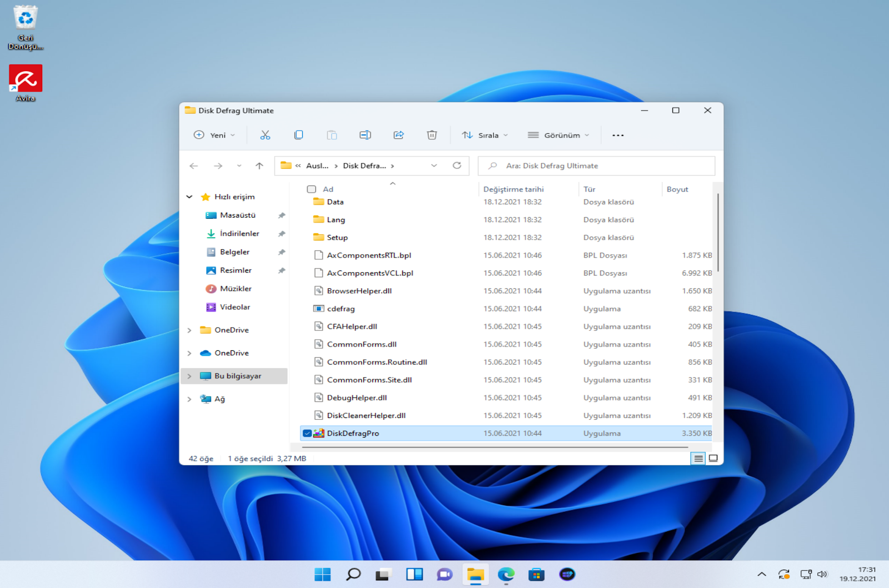
Task: Open recent locations dropdown chevron
Action: [x=239, y=165]
